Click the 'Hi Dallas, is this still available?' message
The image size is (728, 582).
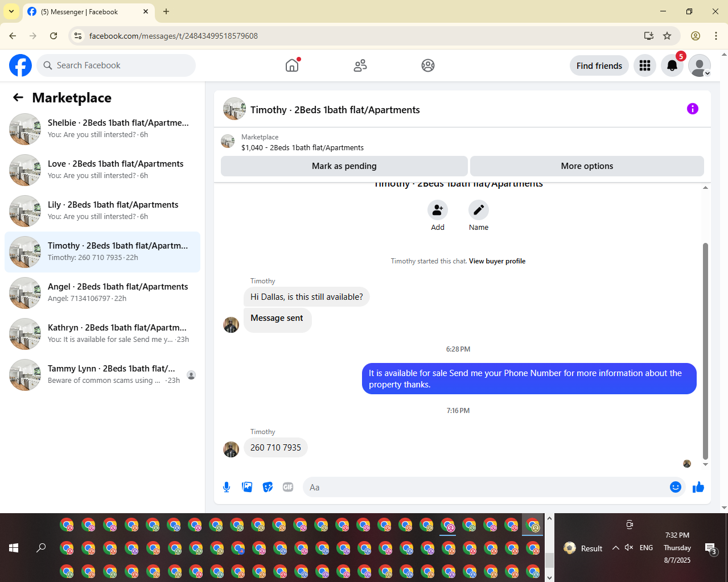click(306, 297)
